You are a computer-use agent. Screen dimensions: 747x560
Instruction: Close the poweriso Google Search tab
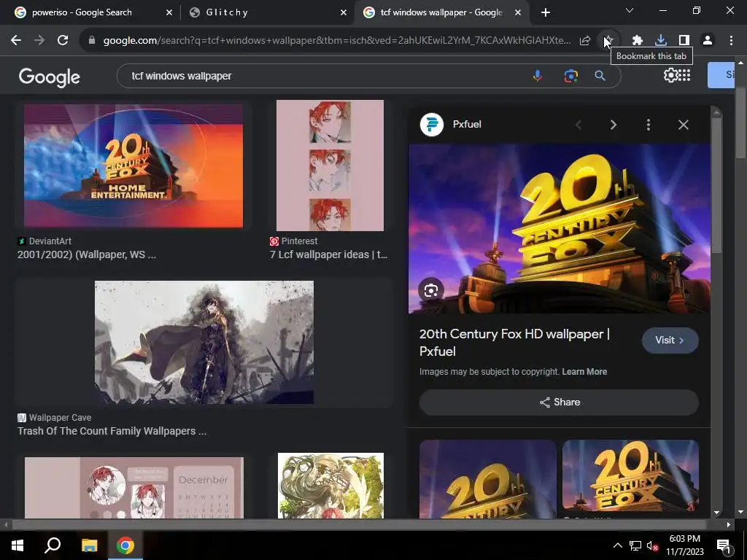pos(169,13)
